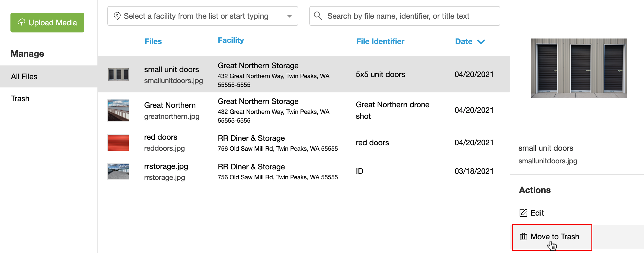Select the red doors thumbnail

tap(118, 143)
